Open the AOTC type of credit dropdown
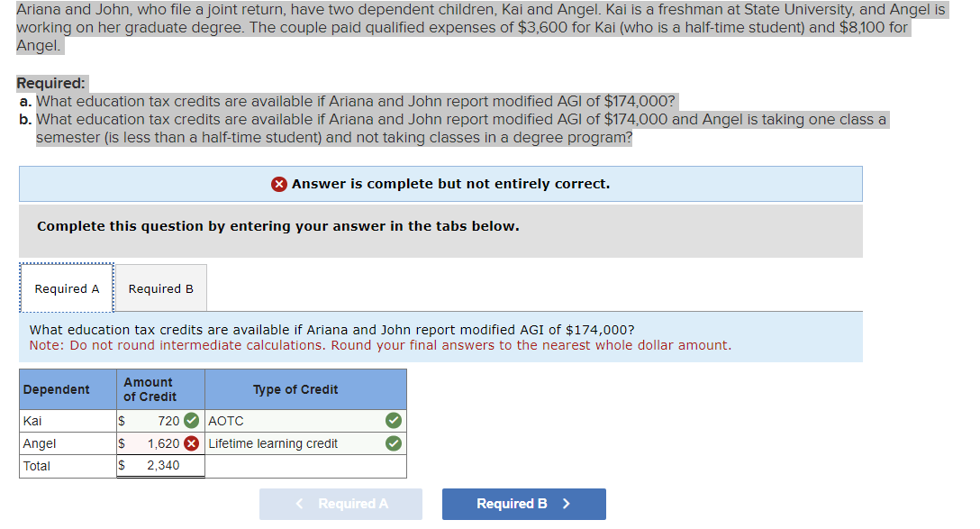980x529 pixels. (288, 421)
